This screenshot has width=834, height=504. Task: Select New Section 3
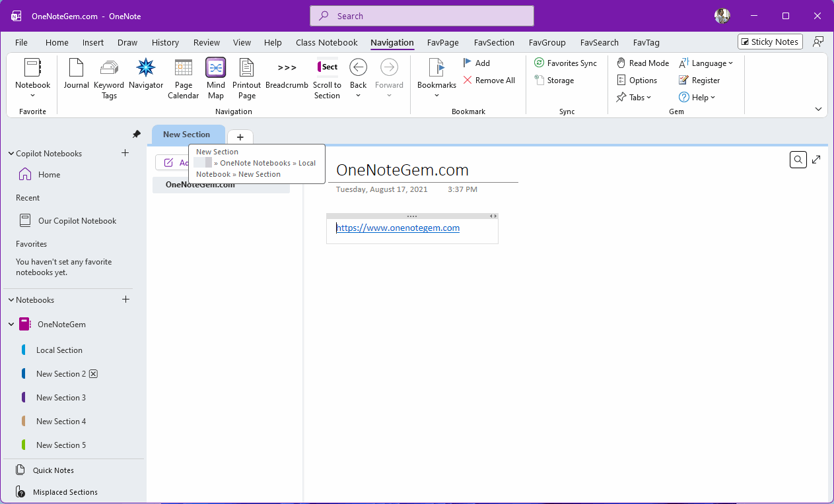(x=61, y=398)
